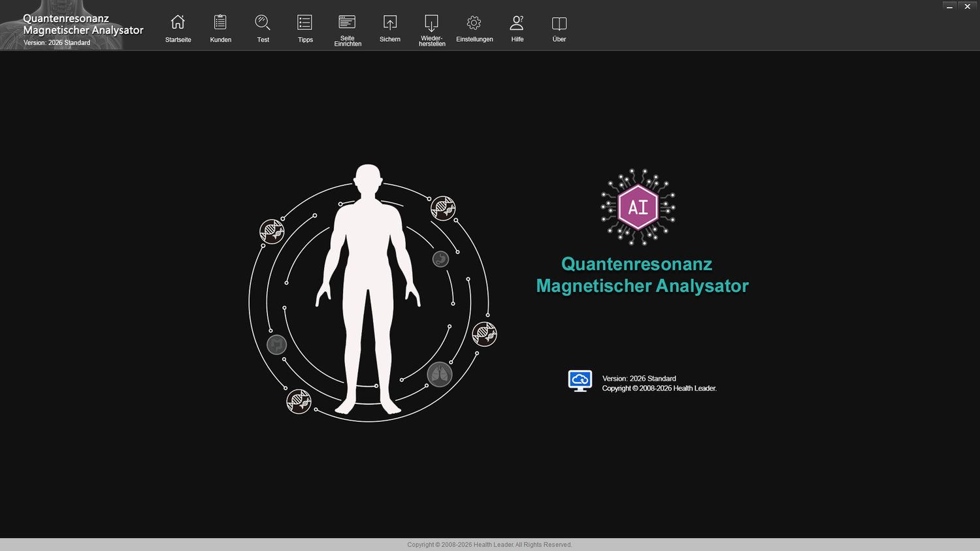980x551 pixels.
Task: Select the lungs icon in the body diagram
Action: pos(440,373)
